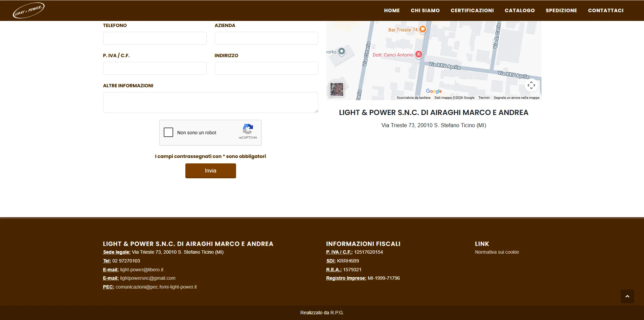Click 'Segnala un errore nella mappa' link

click(x=516, y=98)
